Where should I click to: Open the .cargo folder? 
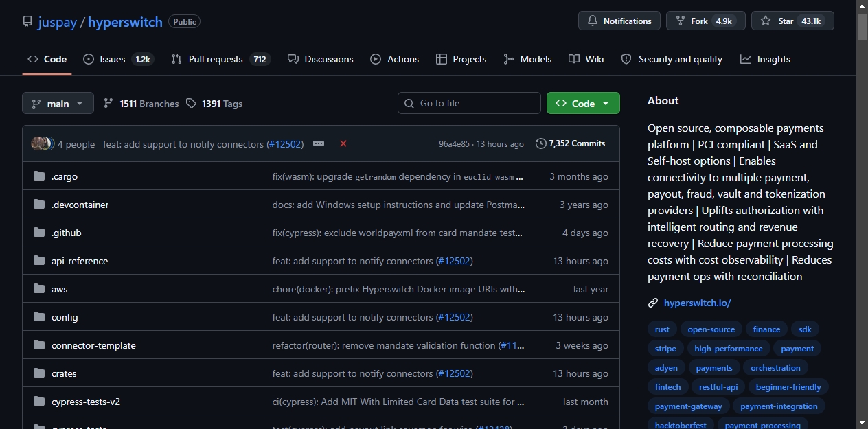click(65, 176)
